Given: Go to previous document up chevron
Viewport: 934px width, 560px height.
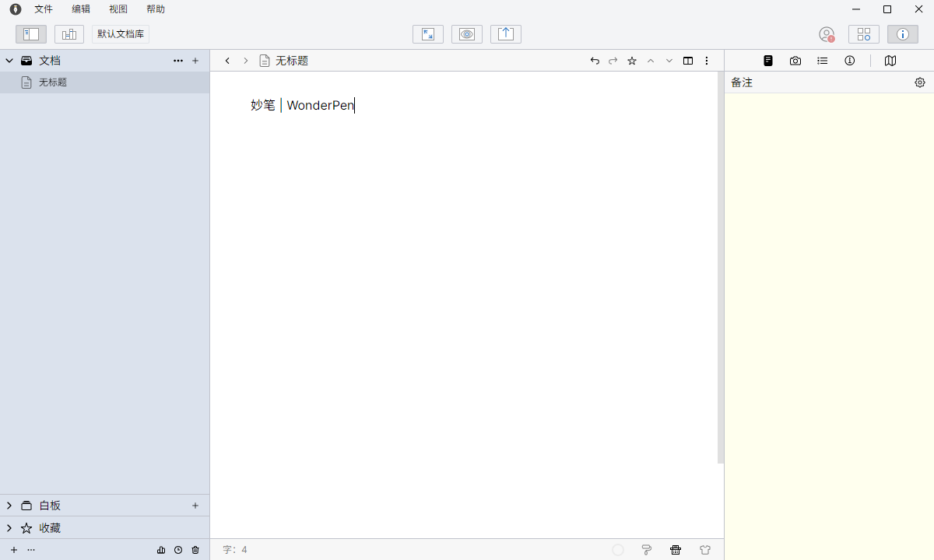Looking at the screenshot, I should coord(651,61).
